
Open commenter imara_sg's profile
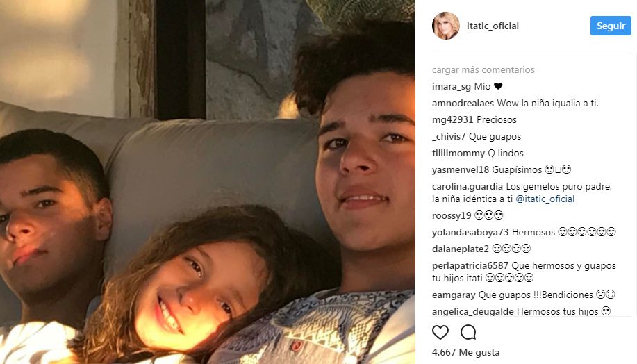[x=452, y=87]
